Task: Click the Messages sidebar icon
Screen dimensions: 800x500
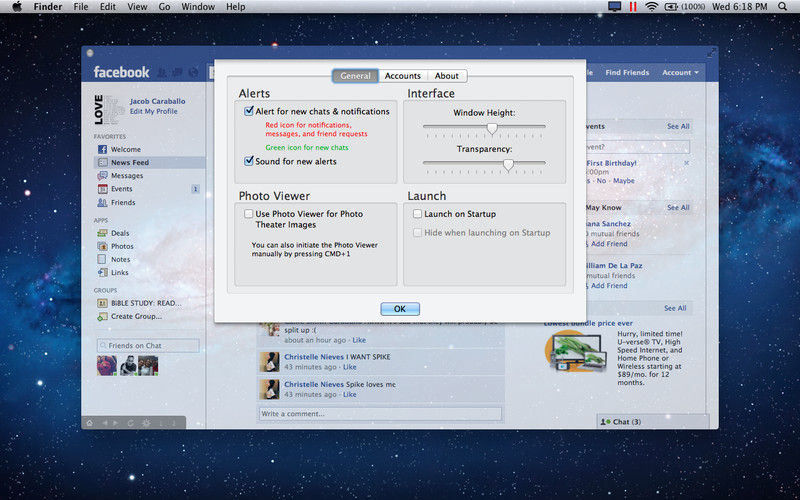Action: (x=102, y=176)
